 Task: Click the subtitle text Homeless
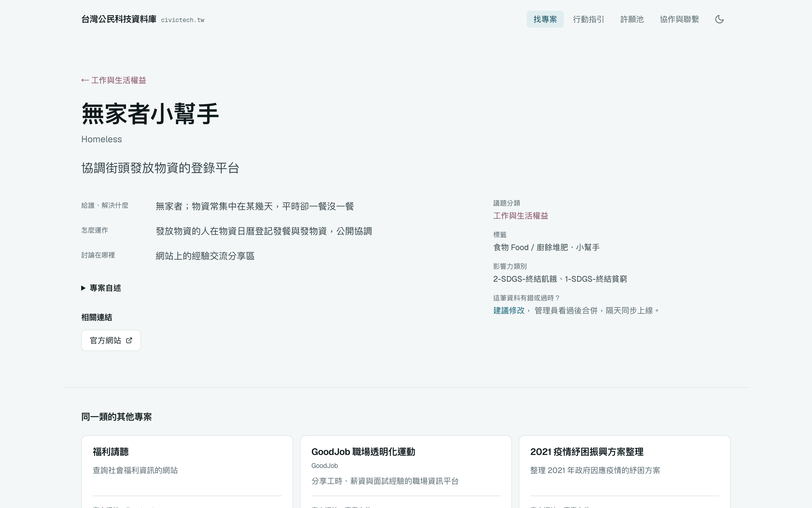[101, 139]
